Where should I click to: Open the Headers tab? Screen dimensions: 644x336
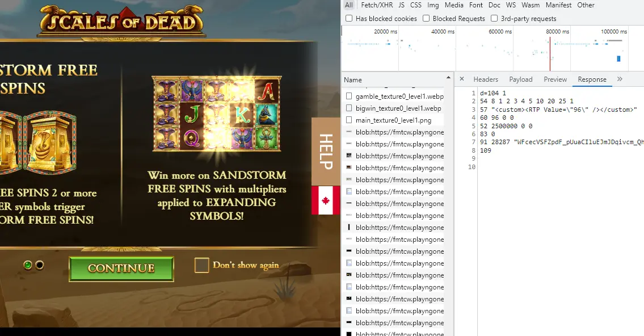coord(486,79)
